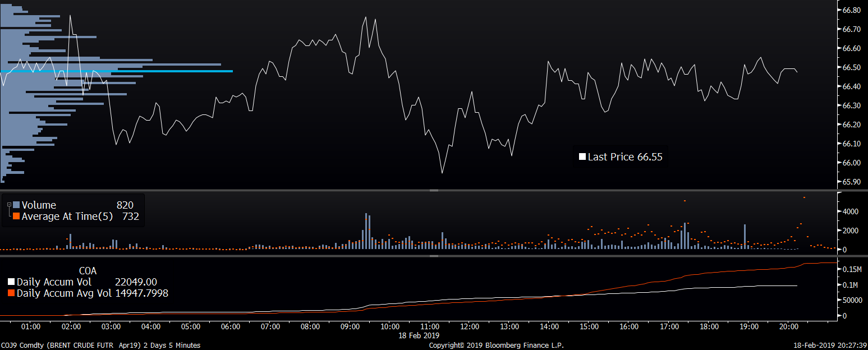Click the Daily Accum Vol white color square
Image resolution: width=868 pixels, height=350 pixels.
pos(11,282)
